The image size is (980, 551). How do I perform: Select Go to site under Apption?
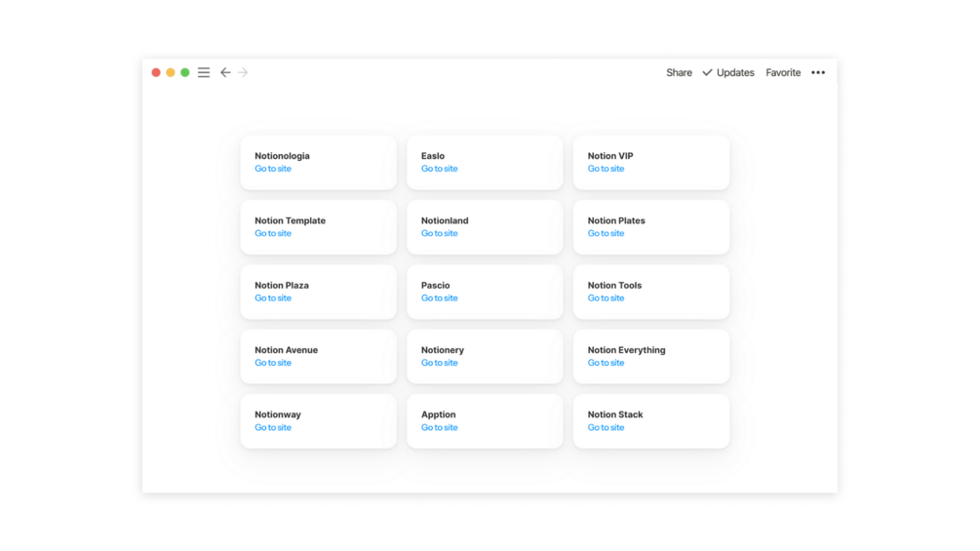click(440, 427)
